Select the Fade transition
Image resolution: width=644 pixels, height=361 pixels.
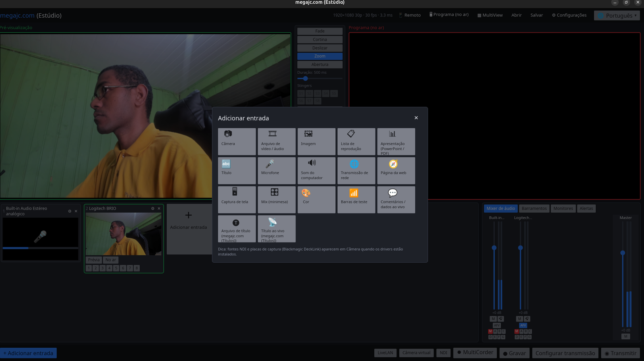coord(320,31)
